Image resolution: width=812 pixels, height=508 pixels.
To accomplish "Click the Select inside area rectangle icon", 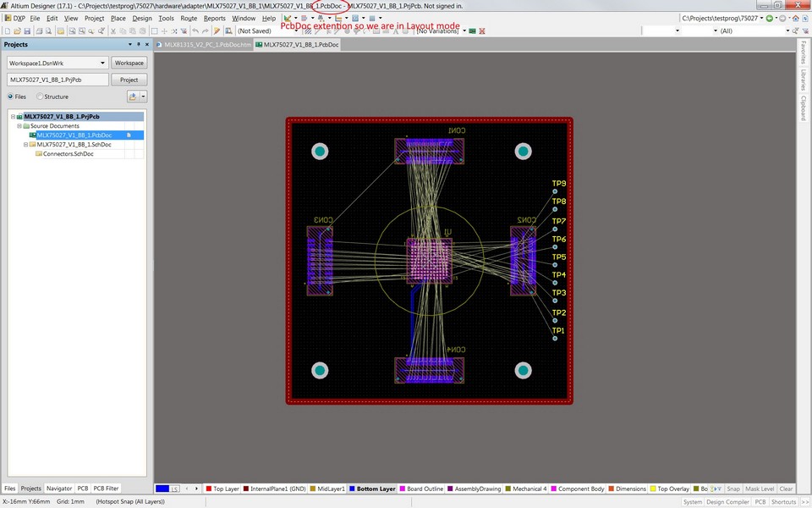I will pyautogui.click(x=154, y=31).
